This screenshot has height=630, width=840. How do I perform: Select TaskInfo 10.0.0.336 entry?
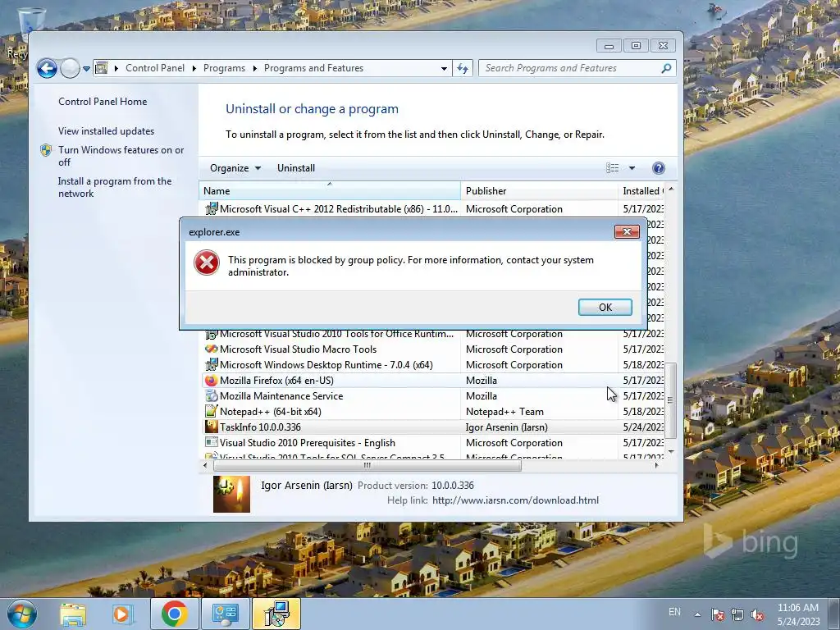[434, 427]
